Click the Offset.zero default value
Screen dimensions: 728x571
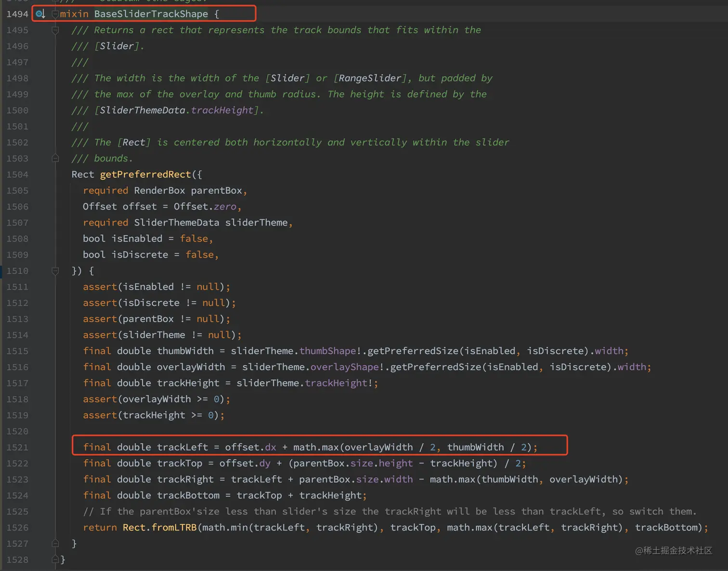205,206
